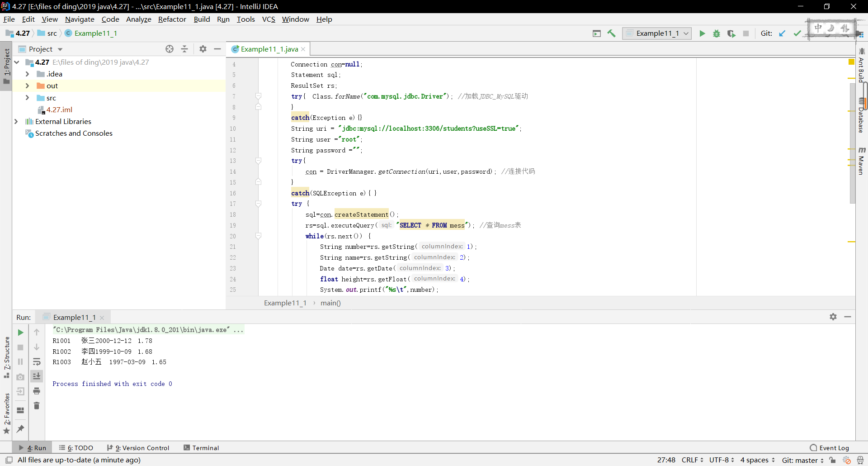Open the 4 spaces indent setting
Viewport: 868px width, 466px height.
click(x=757, y=460)
